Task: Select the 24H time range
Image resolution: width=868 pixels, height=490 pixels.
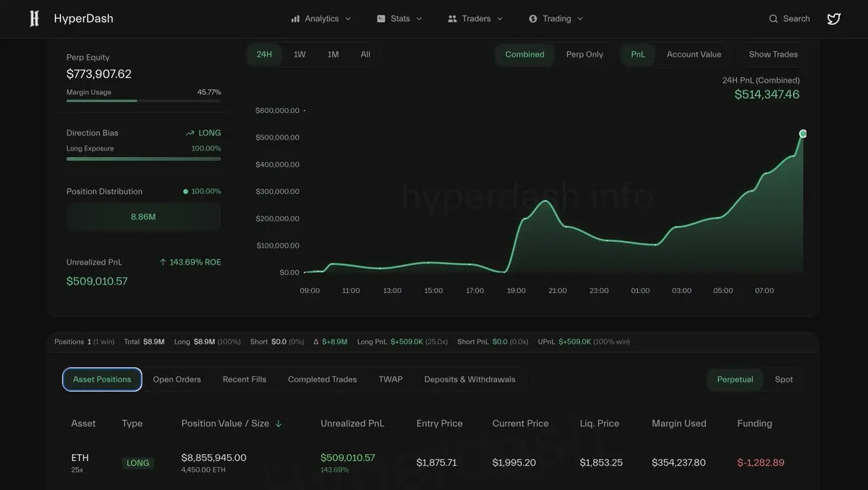Action: tap(264, 54)
